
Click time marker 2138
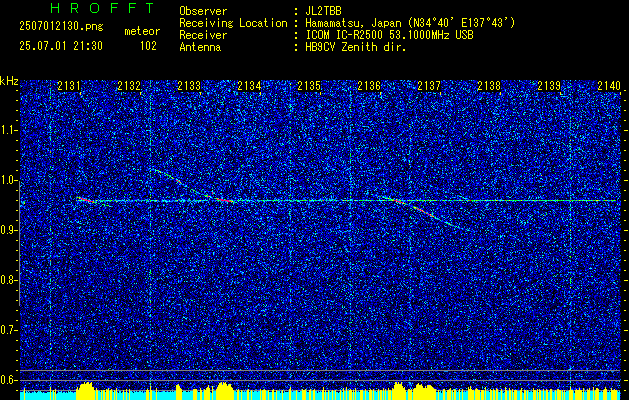point(489,86)
